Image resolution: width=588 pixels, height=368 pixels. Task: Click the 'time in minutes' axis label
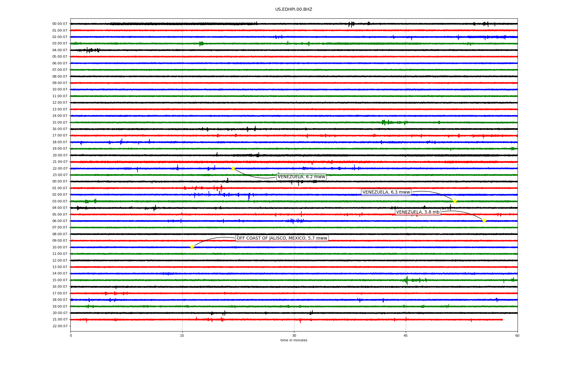coord(294,340)
